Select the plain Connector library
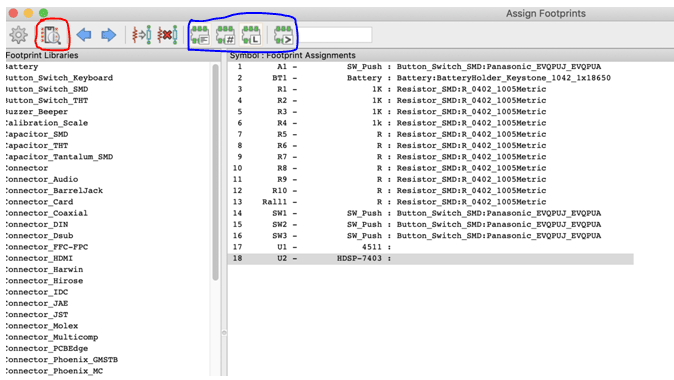 tap(27, 168)
